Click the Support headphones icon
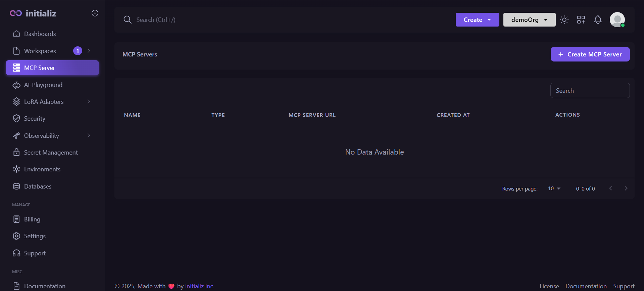The image size is (644, 291). [16, 253]
